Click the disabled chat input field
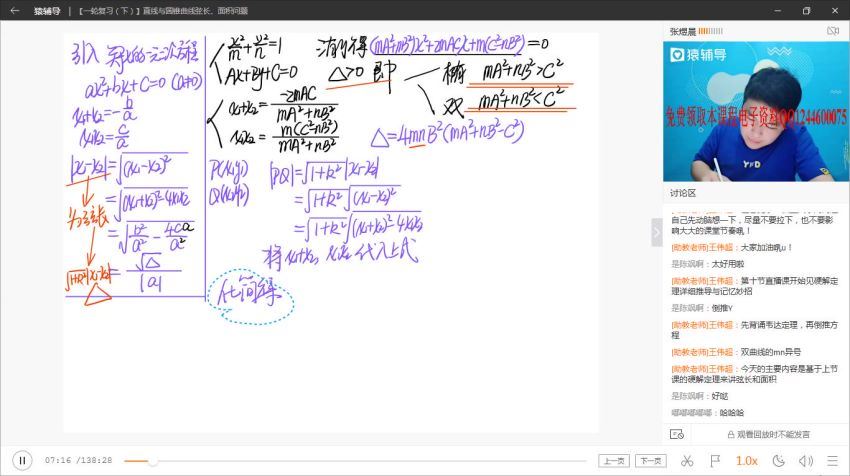The image size is (850, 476). pos(767,434)
